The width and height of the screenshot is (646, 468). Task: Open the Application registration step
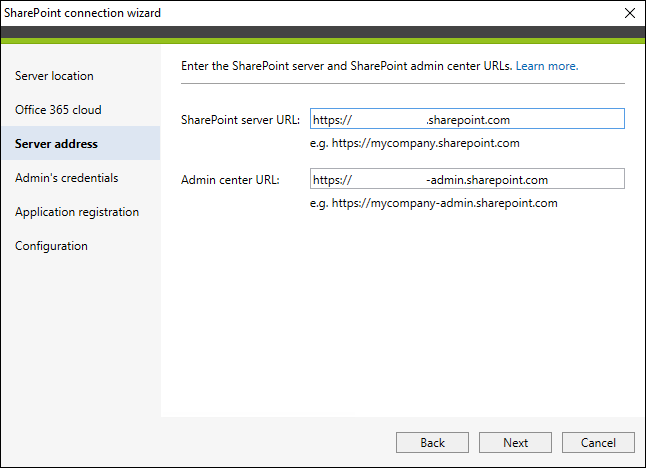tap(77, 212)
